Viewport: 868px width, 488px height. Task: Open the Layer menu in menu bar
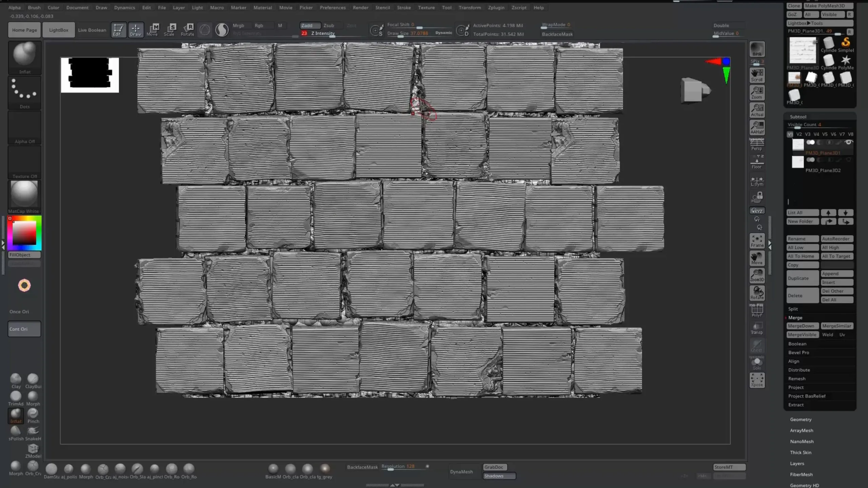tap(179, 7)
